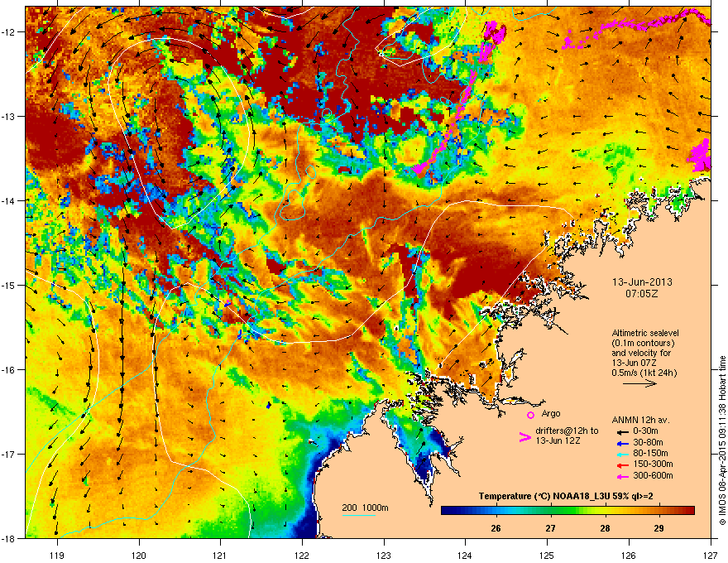Click latitude axis label -17
The height and width of the screenshot is (563, 728).
(9, 454)
